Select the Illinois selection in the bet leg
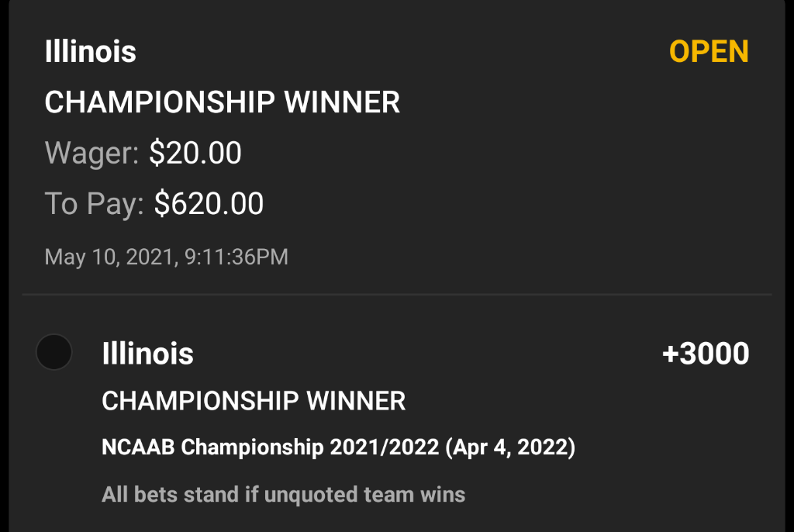The height and width of the screenshot is (532, 794). (147, 354)
